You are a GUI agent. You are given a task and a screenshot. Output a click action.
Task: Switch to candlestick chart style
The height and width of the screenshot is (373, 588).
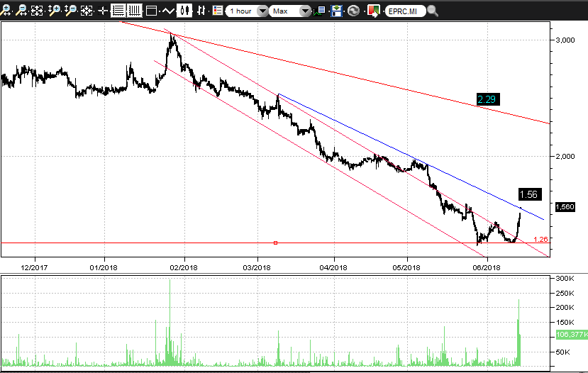pos(184,11)
